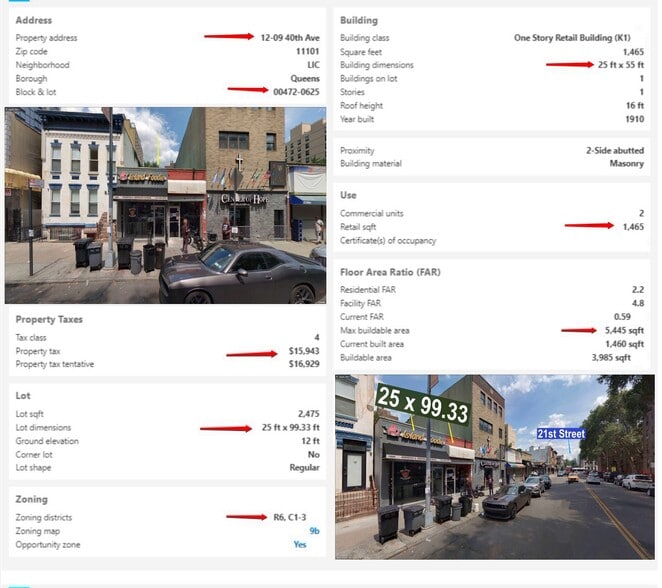Click red arrow pointing to property address
This screenshot has height=588, width=662.
(229, 36)
